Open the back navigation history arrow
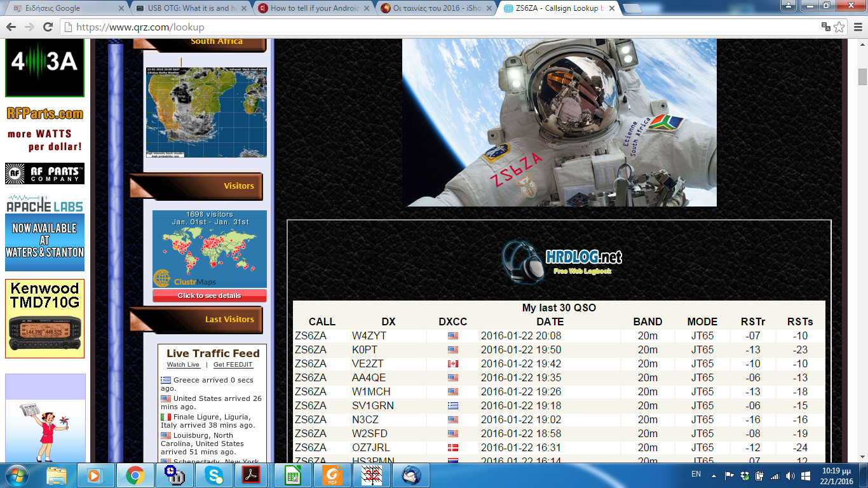The width and height of the screenshot is (868, 488). (x=10, y=27)
